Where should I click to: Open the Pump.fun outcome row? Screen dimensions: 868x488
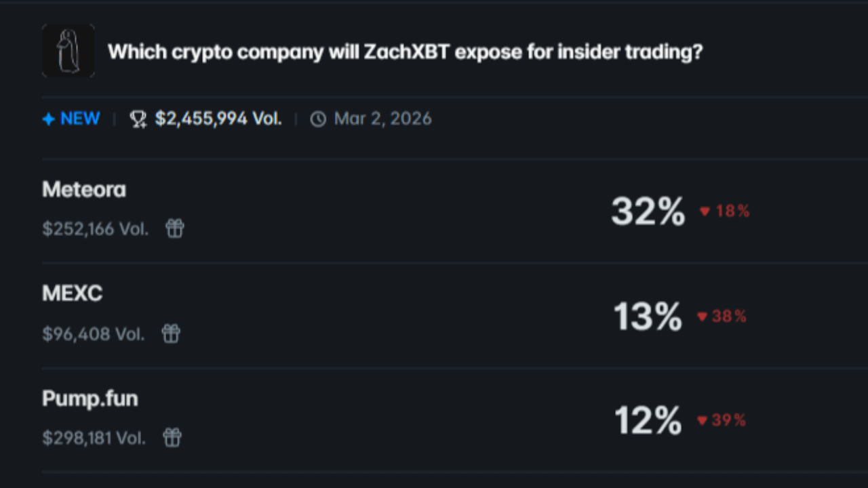coord(90,399)
